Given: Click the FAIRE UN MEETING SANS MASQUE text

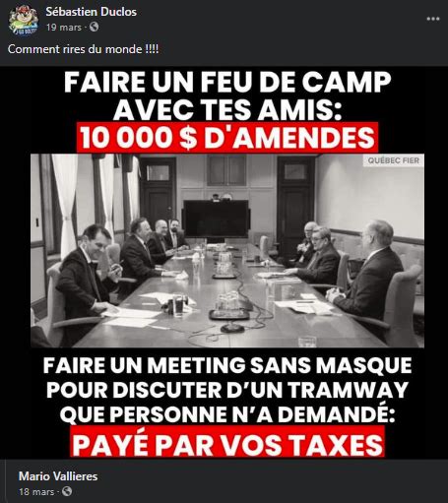Looking at the screenshot, I should tap(227, 365).
